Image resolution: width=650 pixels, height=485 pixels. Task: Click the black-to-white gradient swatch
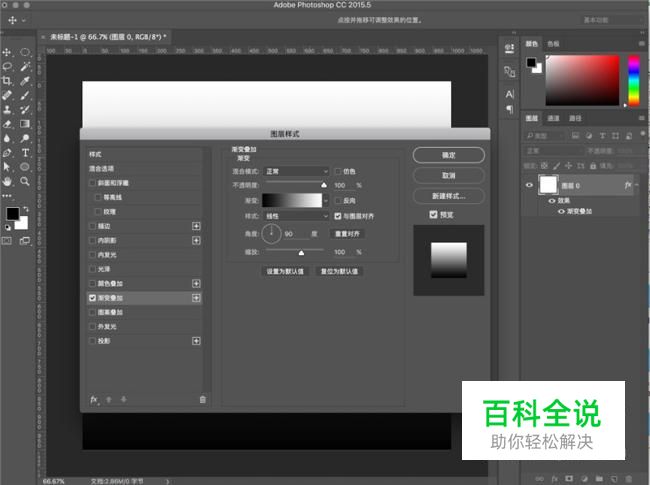pyautogui.click(x=292, y=201)
